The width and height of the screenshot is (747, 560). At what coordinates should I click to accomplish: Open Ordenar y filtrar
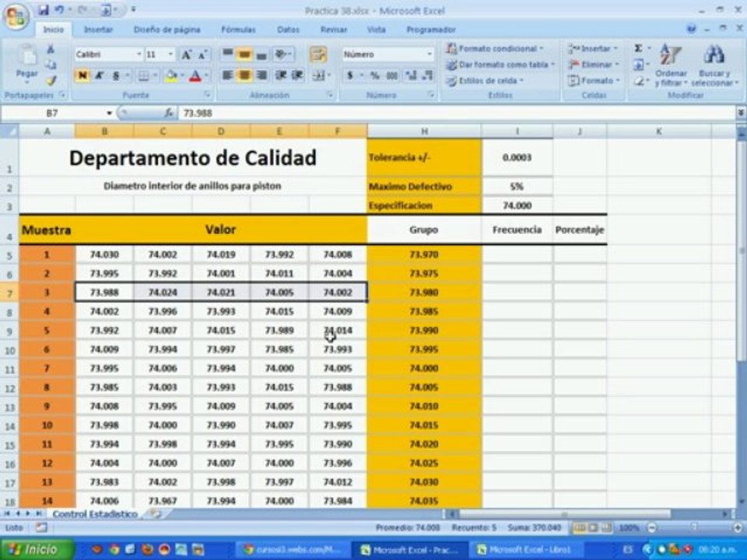coord(671,65)
